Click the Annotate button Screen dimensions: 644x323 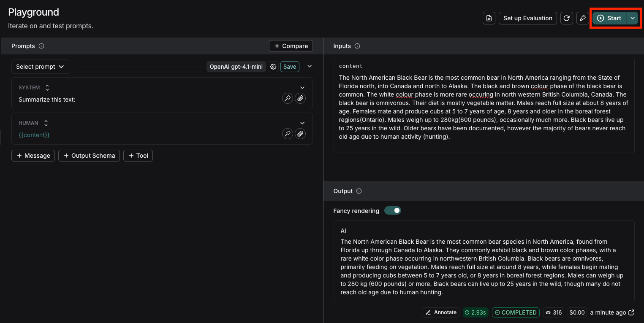(441, 312)
